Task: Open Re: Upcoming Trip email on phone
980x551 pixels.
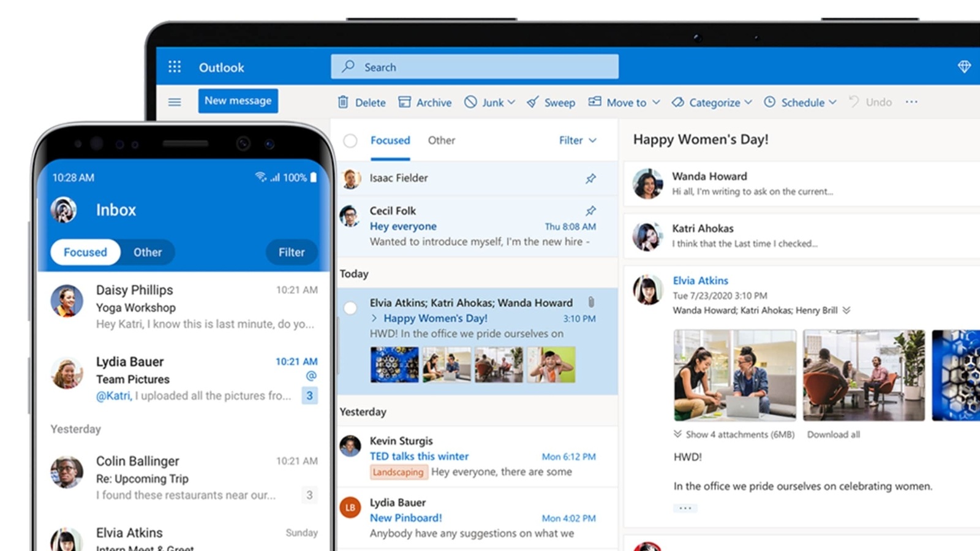Action: (x=184, y=478)
